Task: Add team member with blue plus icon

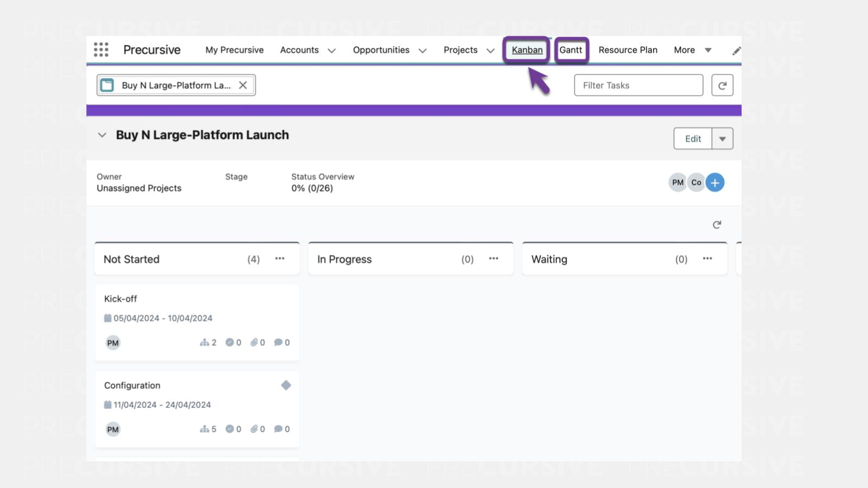Action: tap(715, 183)
